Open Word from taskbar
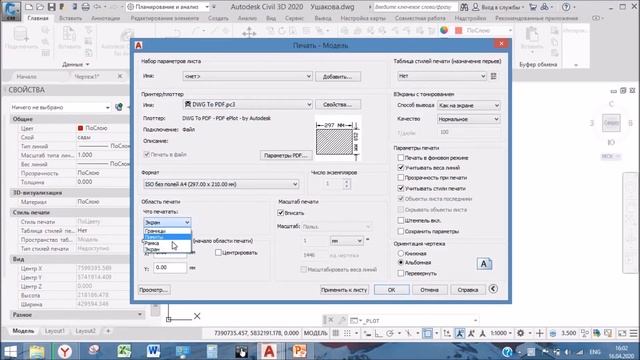 point(153,351)
